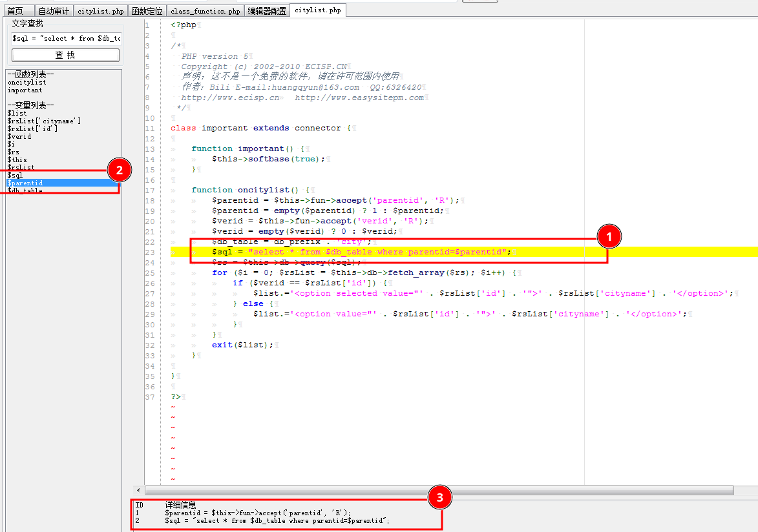Click the 查找 search button
The width and height of the screenshot is (758, 532).
65,56
